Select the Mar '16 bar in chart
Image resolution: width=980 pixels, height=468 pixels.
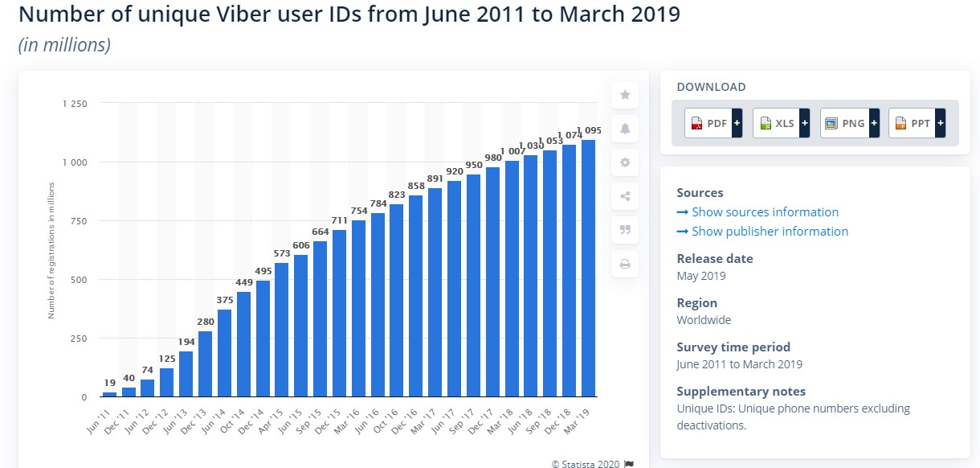click(358, 308)
